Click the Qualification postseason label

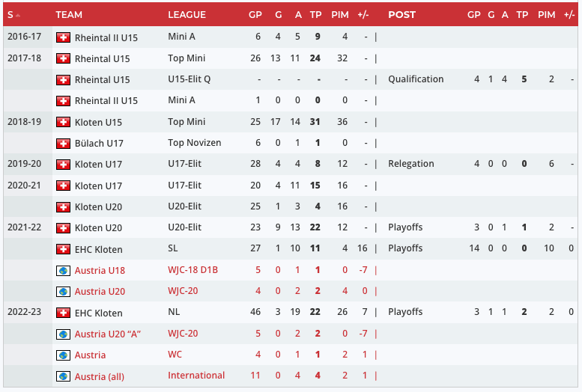[416, 79]
